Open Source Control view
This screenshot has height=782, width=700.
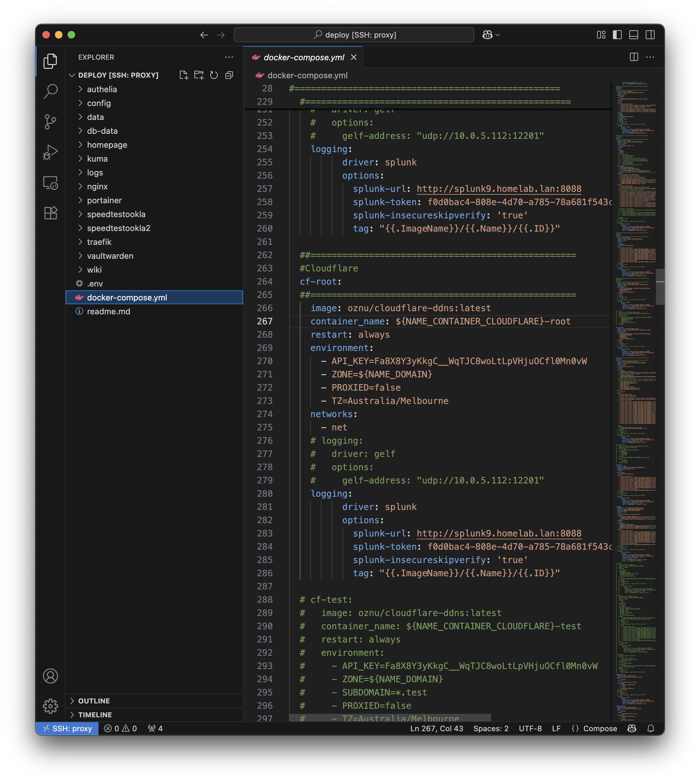coord(50,121)
